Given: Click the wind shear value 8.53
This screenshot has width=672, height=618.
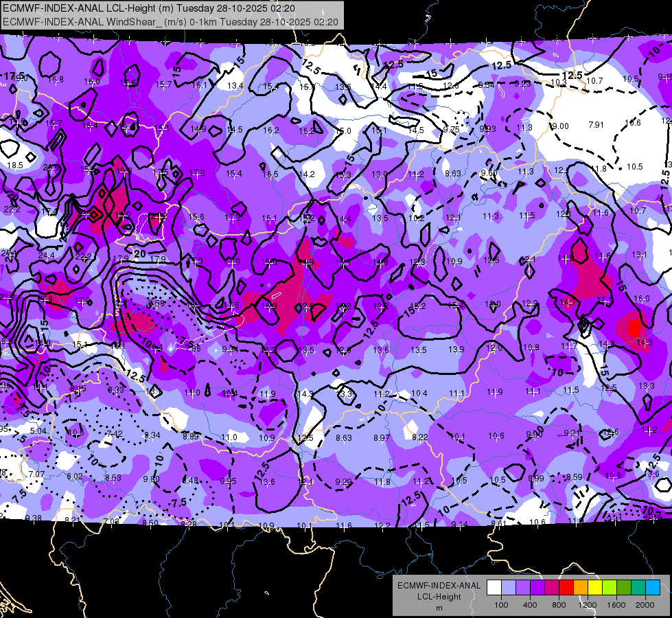Looking at the screenshot, I should tap(113, 478).
